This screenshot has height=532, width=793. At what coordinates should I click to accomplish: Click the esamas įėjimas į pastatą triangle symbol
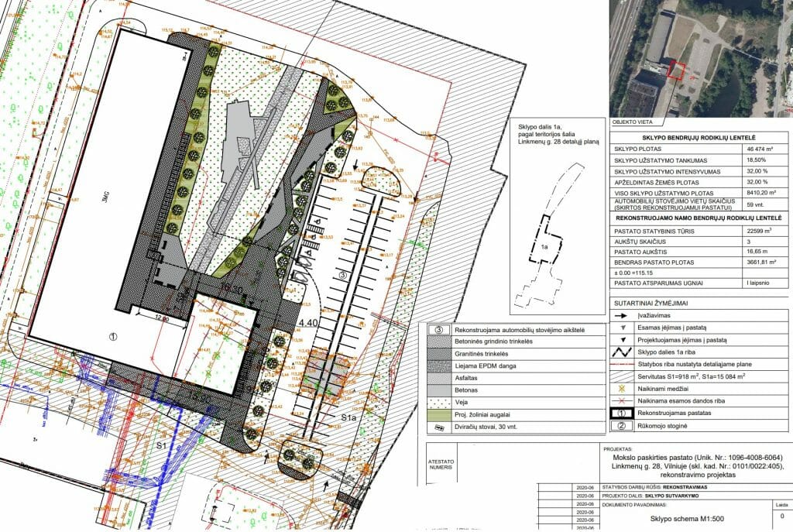click(x=623, y=328)
